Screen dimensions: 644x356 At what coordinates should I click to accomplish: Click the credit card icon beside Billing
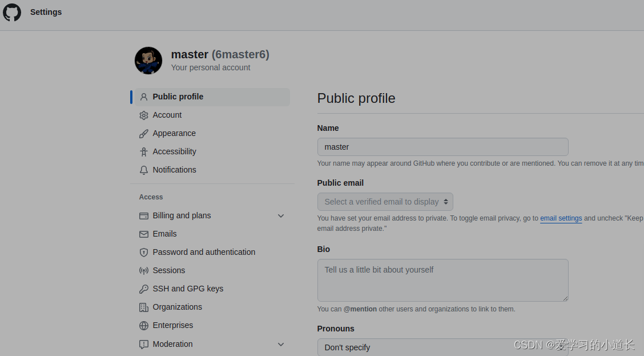(144, 216)
